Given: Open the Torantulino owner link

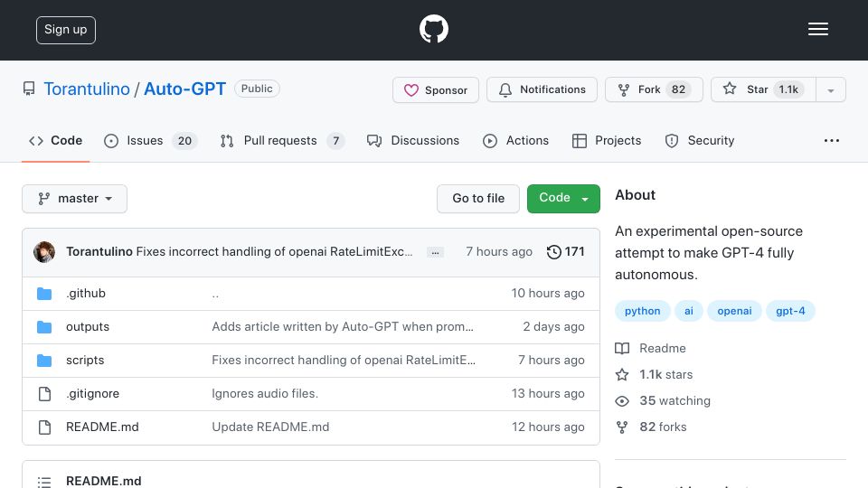Looking at the screenshot, I should coord(87,89).
